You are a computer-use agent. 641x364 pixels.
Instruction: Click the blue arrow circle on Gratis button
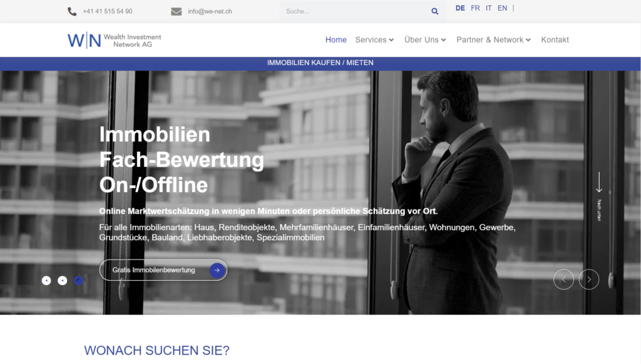(x=217, y=270)
